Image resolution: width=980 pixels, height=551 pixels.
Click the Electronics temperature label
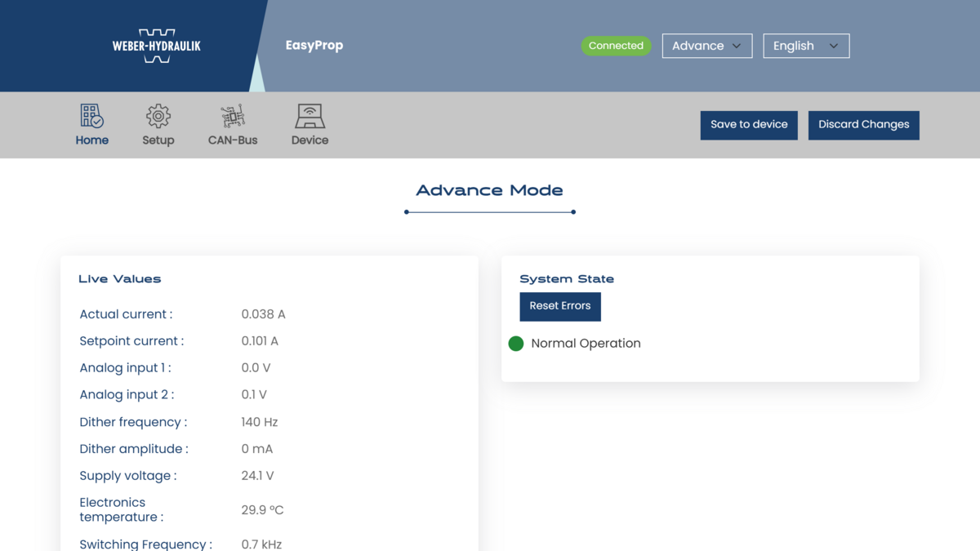[x=121, y=510]
